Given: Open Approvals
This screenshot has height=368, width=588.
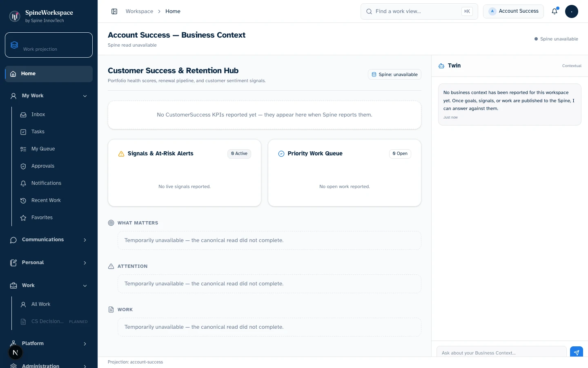Looking at the screenshot, I should pyautogui.click(x=54, y=166).
